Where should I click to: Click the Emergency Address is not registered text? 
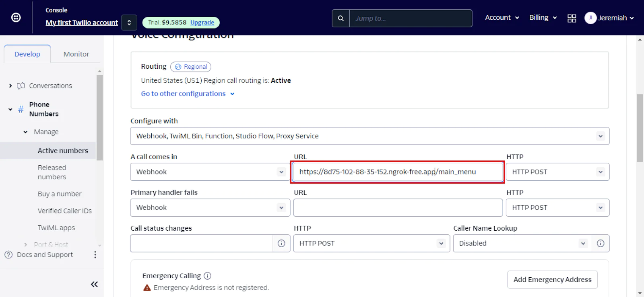(211, 288)
